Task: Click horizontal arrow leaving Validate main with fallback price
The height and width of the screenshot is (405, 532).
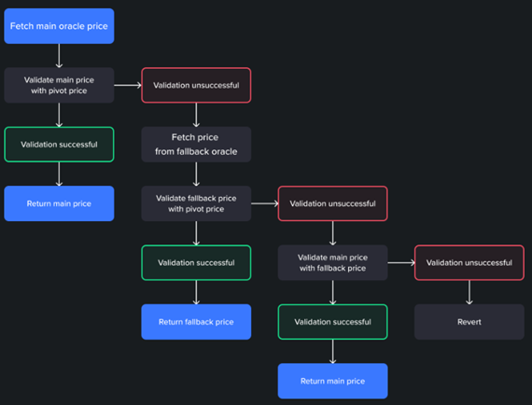Action: tap(401, 262)
